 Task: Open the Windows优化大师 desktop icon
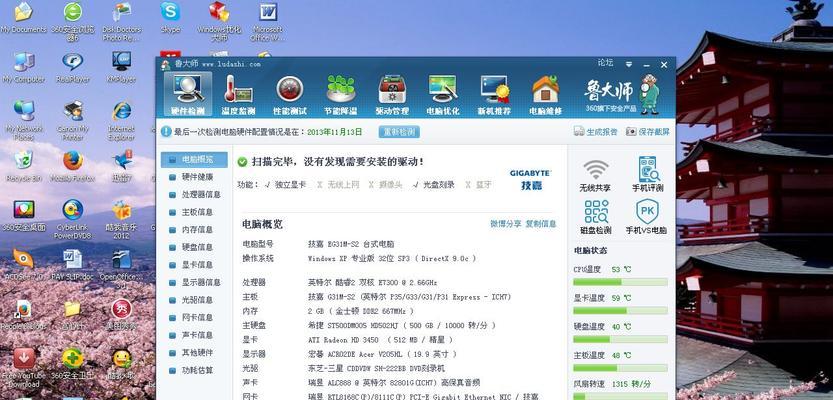click(219, 21)
